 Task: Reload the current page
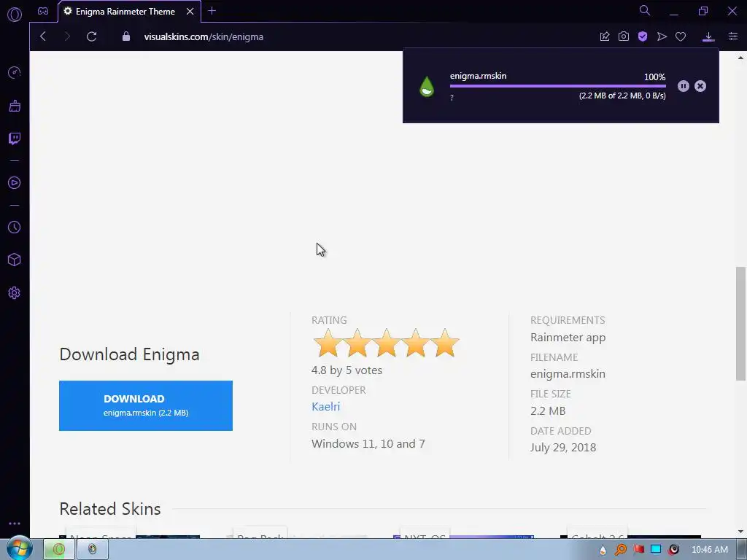pyautogui.click(x=91, y=36)
